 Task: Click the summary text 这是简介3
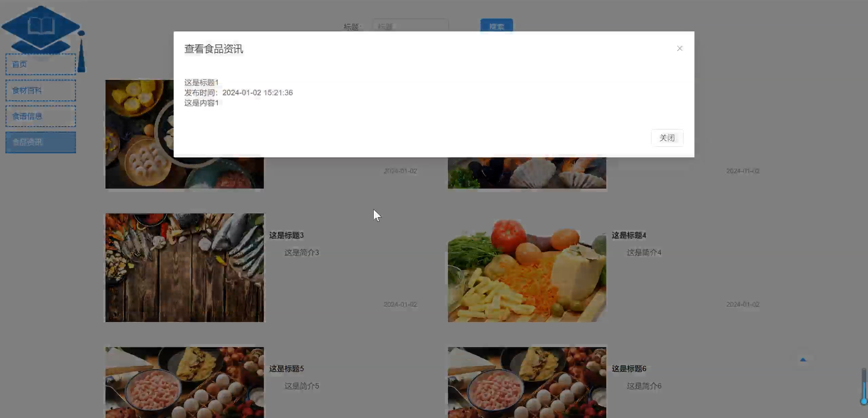point(302,252)
